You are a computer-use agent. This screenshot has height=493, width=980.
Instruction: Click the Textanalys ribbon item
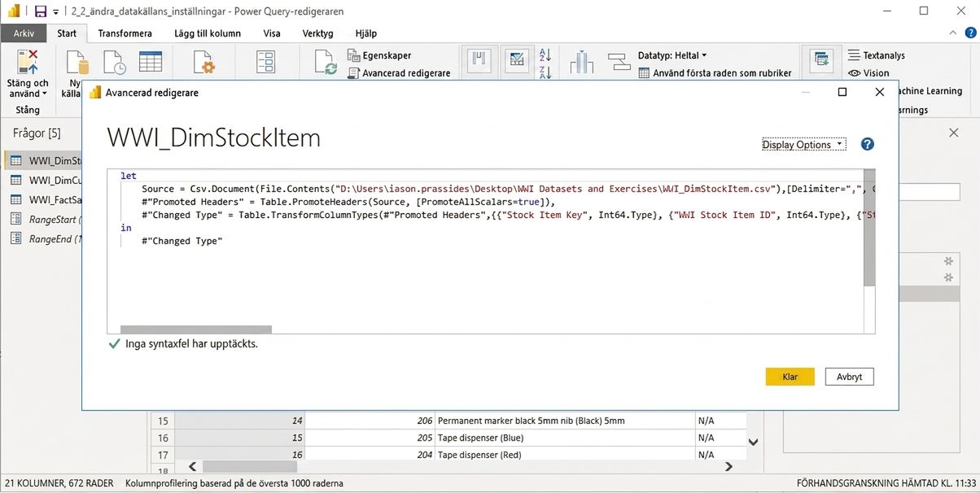click(876, 55)
